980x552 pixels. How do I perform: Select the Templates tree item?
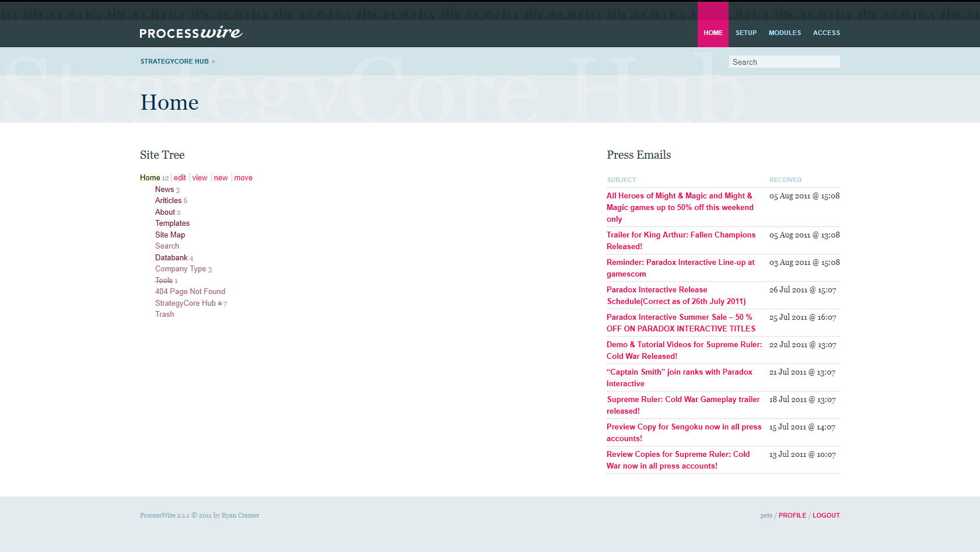tap(172, 223)
